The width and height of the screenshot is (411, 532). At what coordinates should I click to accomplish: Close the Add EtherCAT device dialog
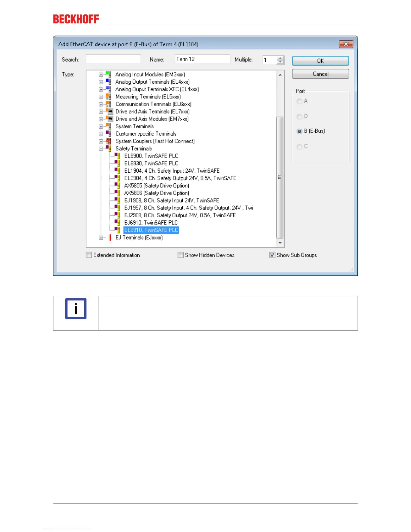pos(346,44)
